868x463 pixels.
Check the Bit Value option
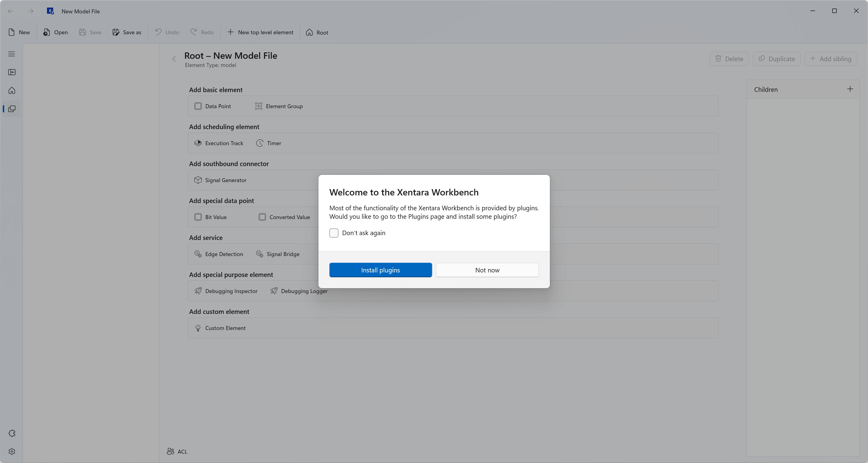click(x=198, y=217)
